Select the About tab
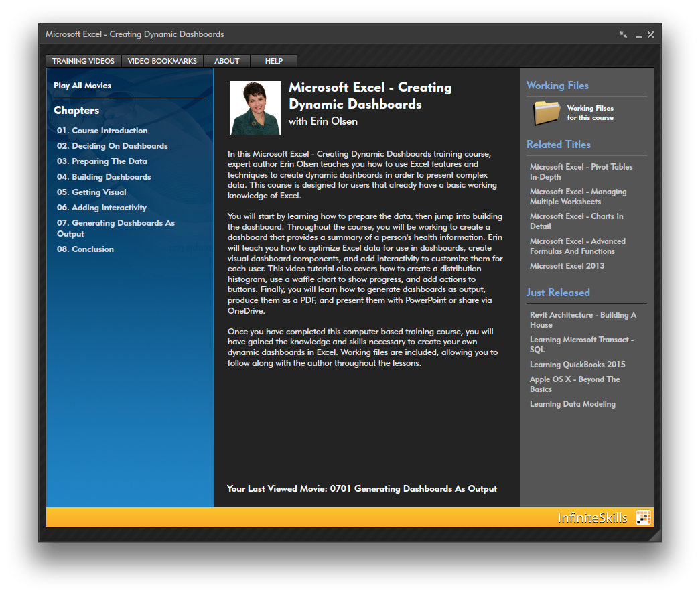Viewport: 700px width, 595px height. click(x=226, y=61)
